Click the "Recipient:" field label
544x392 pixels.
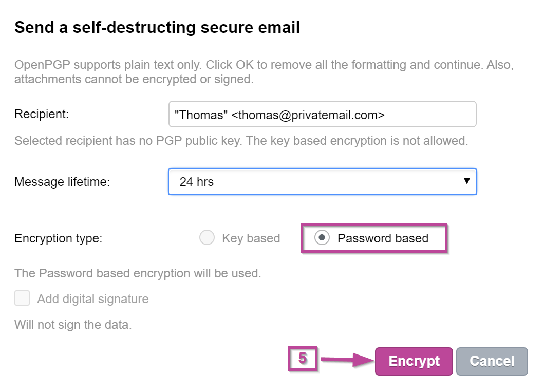pos(42,114)
